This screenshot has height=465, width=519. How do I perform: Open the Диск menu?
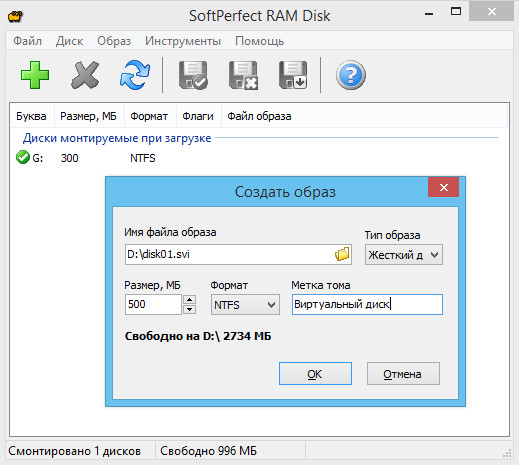click(69, 41)
